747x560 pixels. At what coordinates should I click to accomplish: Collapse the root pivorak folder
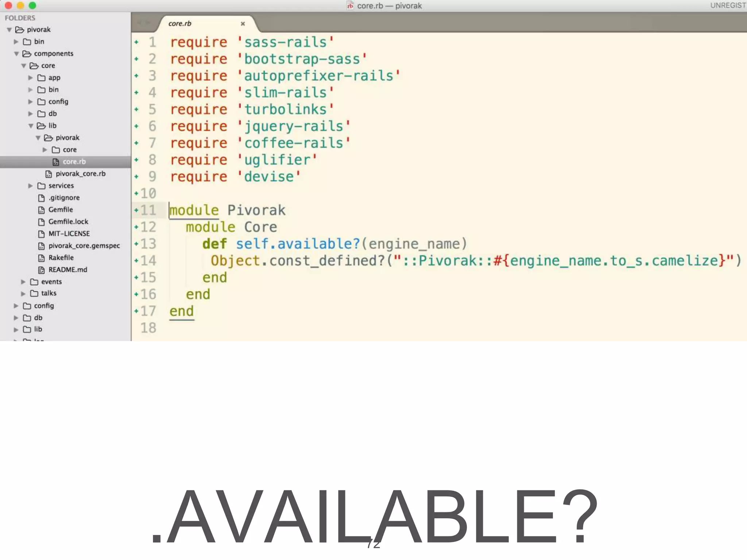pyautogui.click(x=9, y=30)
